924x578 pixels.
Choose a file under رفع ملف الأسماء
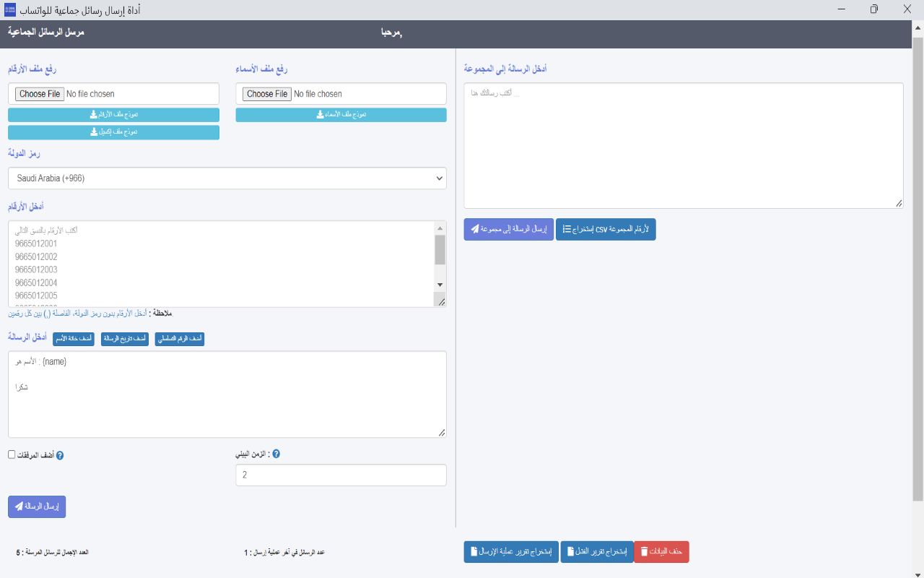(x=267, y=94)
